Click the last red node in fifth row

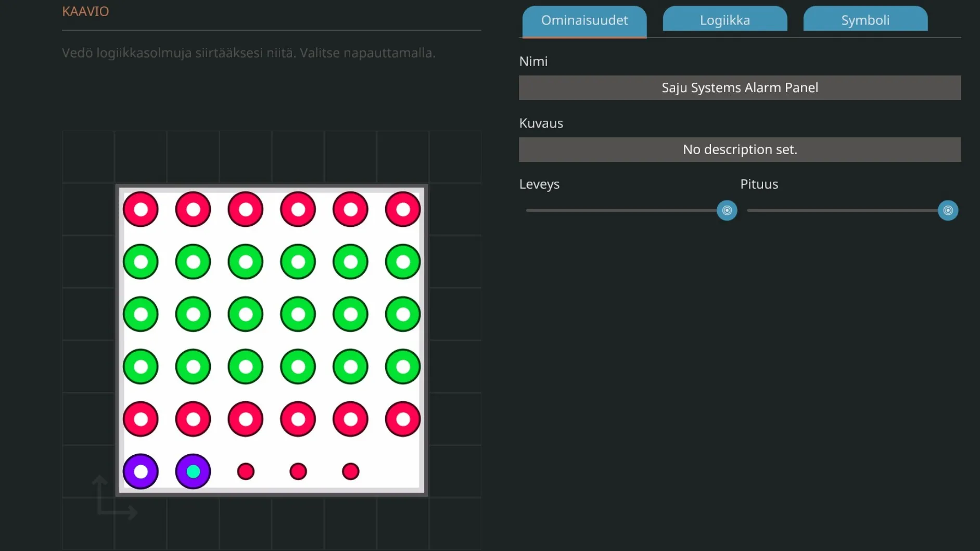[x=403, y=419]
